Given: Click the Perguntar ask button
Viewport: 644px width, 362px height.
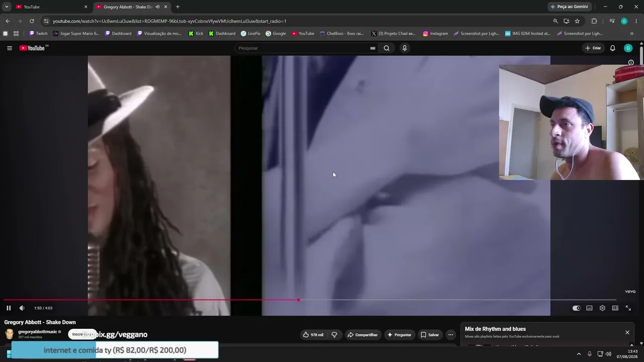Looking at the screenshot, I should pyautogui.click(x=399, y=335).
